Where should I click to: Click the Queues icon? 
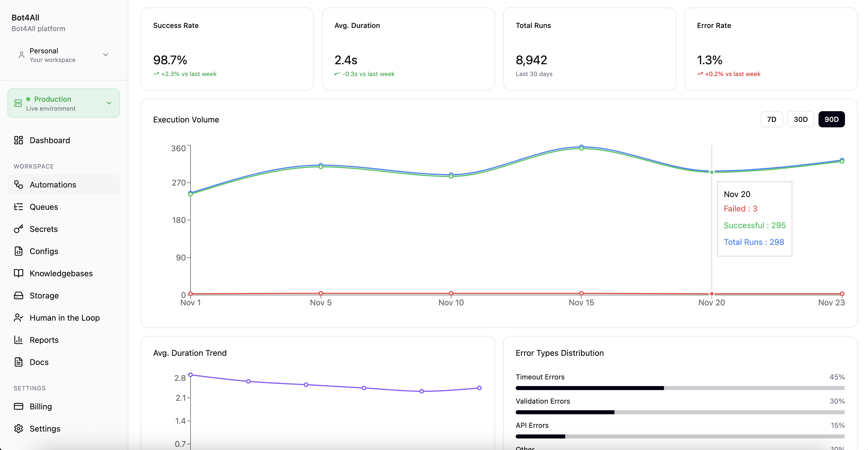click(18, 207)
